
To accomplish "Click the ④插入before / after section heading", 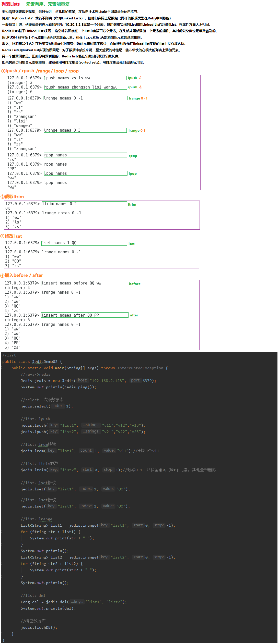I will coord(22,275).
